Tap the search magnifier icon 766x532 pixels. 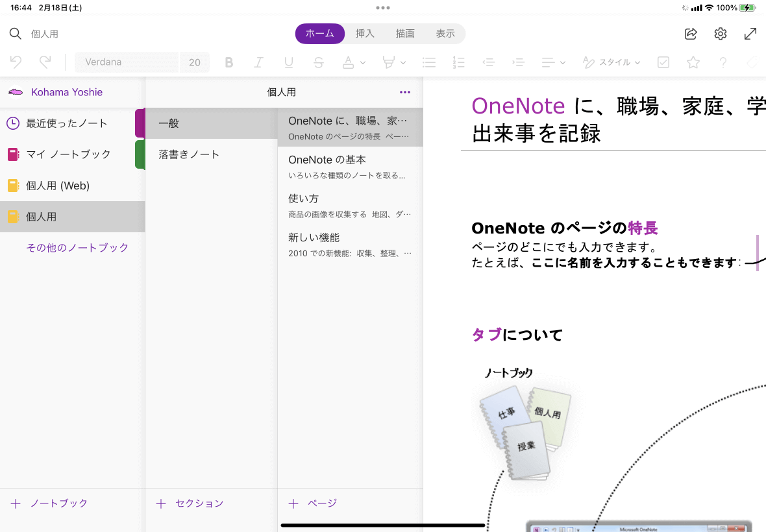pos(16,34)
